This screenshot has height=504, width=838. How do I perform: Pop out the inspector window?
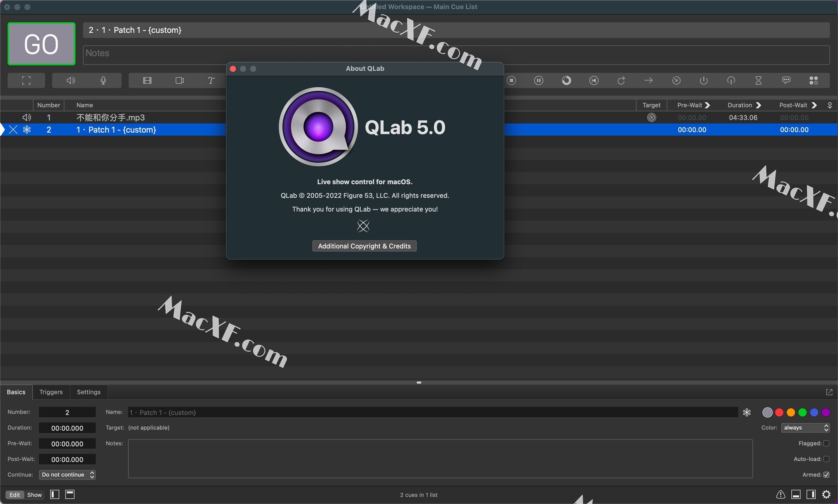pyautogui.click(x=829, y=392)
